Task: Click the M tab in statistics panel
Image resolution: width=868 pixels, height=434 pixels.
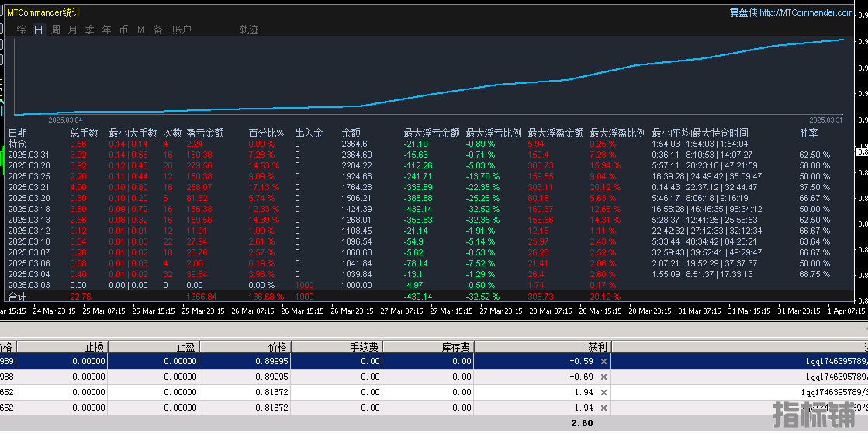Action: [x=140, y=30]
